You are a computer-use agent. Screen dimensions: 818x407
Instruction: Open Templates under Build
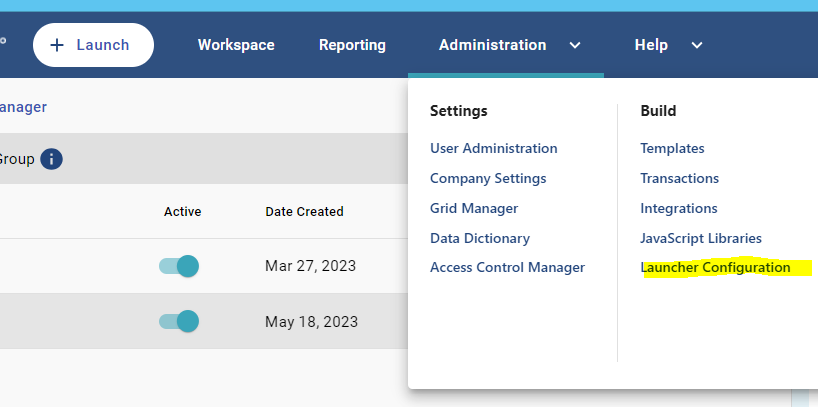coord(672,148)
